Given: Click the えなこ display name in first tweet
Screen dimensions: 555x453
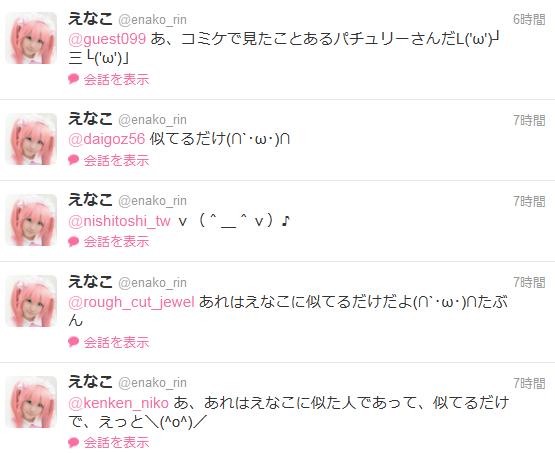Looking at the screenshot, I should point(90,19).
